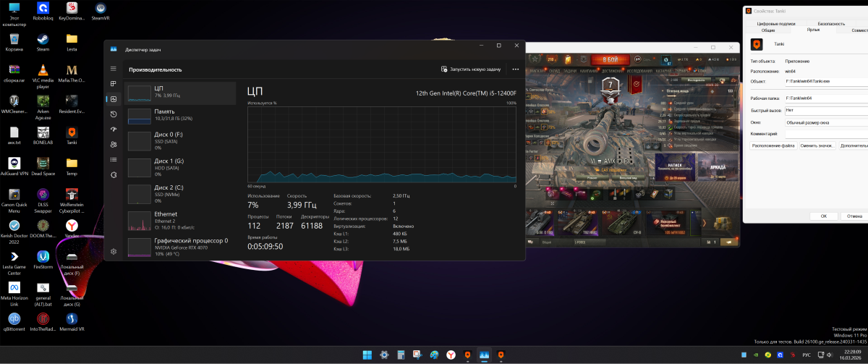Confirm properties dialog with OK

click(x=823, y=216)
